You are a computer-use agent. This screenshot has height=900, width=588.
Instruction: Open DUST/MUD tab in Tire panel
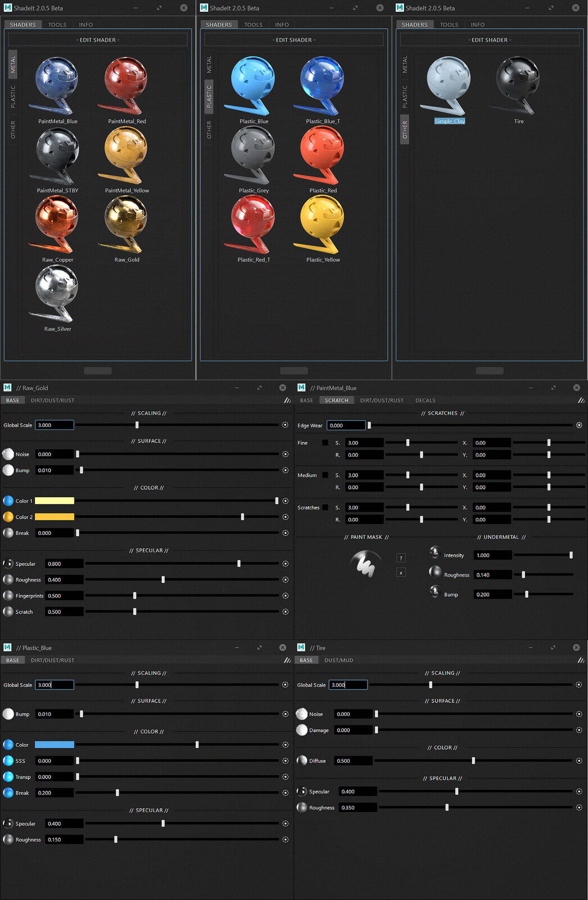tap(339, 660)
